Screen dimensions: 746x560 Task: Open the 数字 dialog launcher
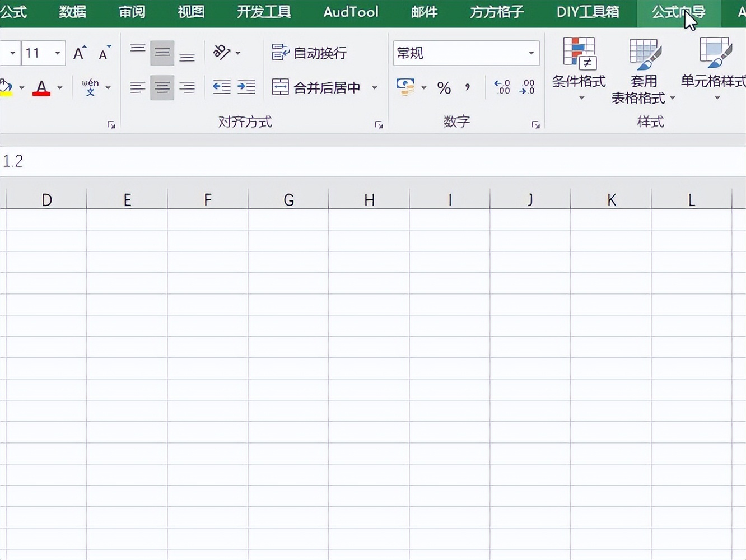pyautogui.click(x=535, y=124)
